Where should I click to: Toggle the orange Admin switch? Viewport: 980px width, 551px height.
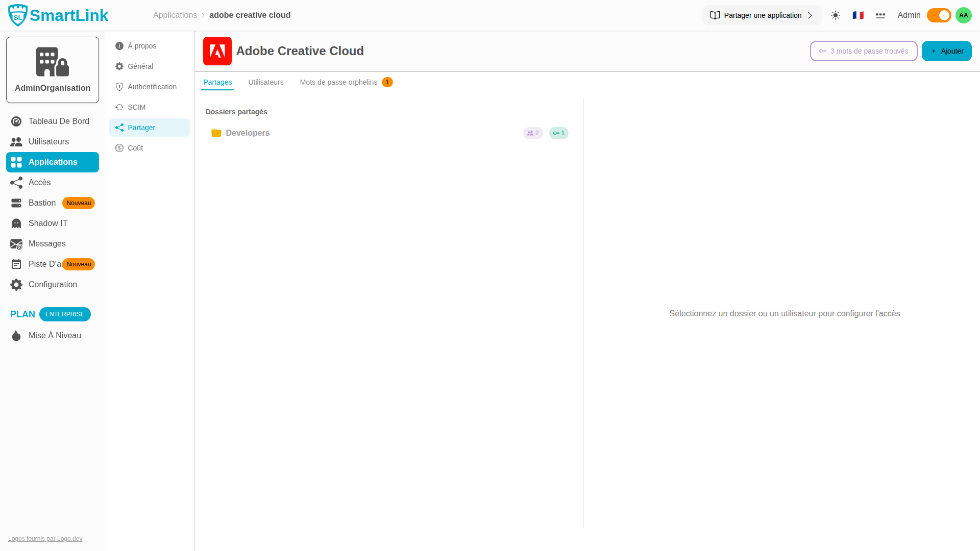pos(939,15)
